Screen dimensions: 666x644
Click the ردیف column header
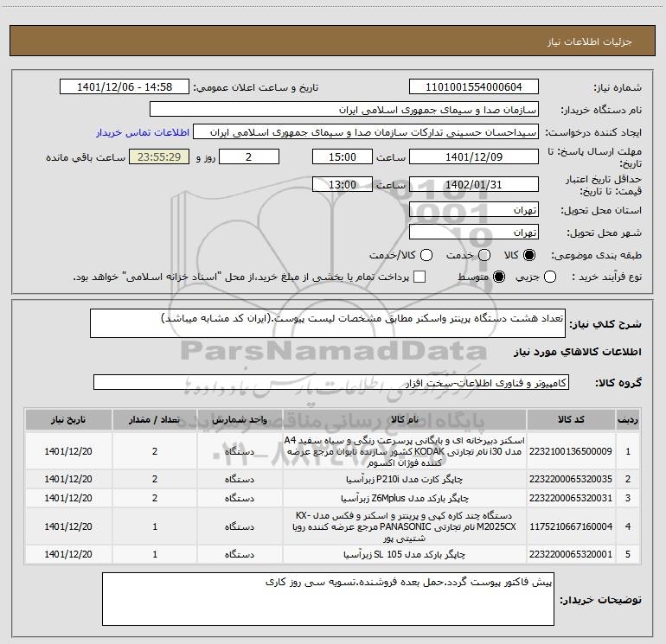coord(628,420)
